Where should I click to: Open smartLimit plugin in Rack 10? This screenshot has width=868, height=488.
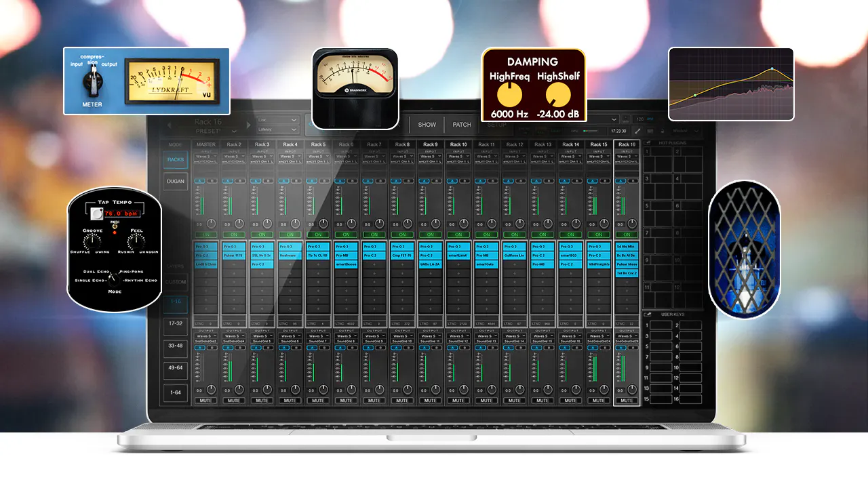pyautogui.click(x=458, y=255)
